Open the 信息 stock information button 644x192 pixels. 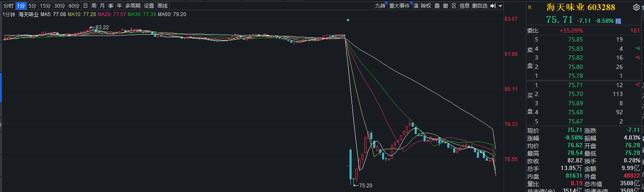pyautogui.click(x=465, y=6)
